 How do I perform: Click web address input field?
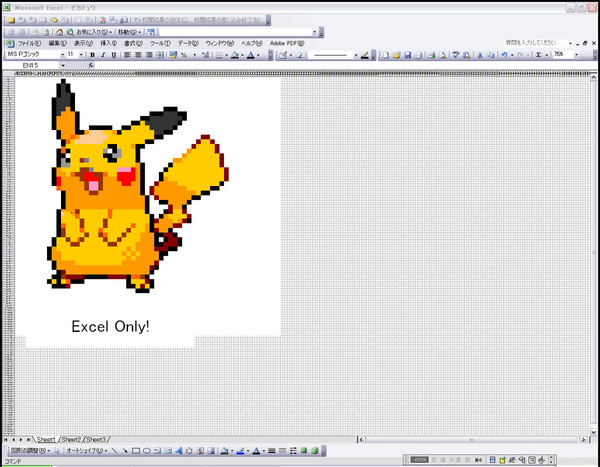pos(237,32)
